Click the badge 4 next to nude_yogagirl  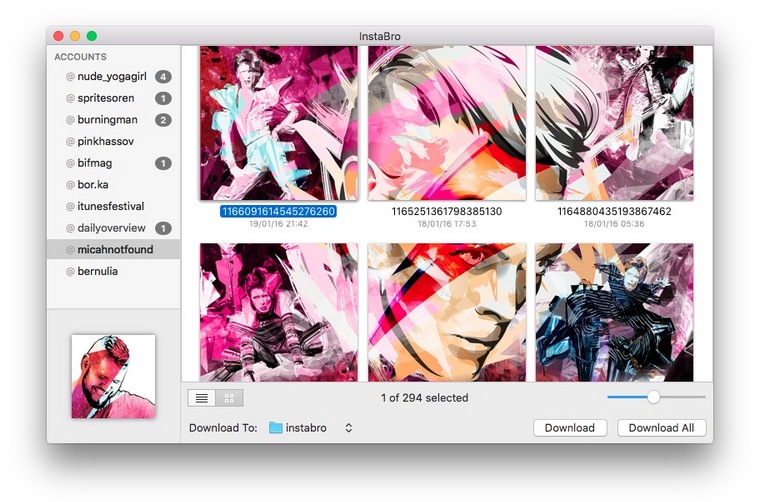point(163,77)
